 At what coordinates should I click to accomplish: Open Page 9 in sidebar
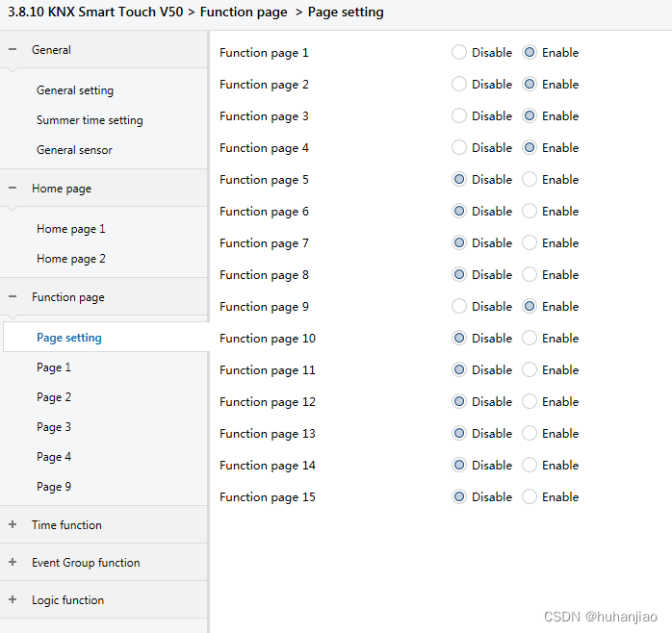tap(54, 487)
